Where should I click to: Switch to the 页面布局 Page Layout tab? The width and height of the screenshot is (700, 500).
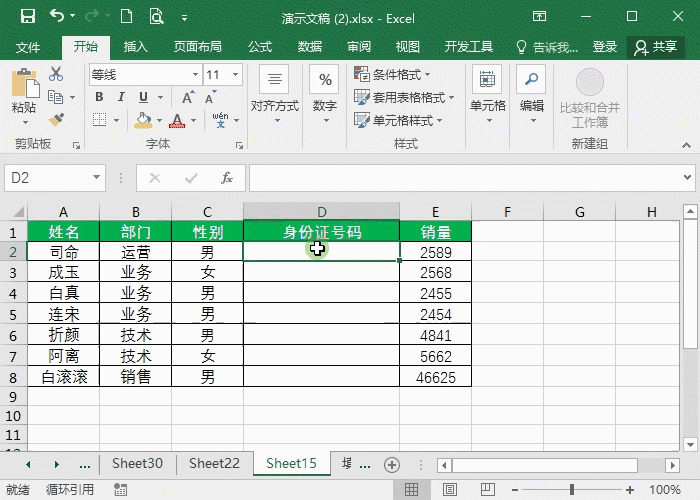pos(198,47)
